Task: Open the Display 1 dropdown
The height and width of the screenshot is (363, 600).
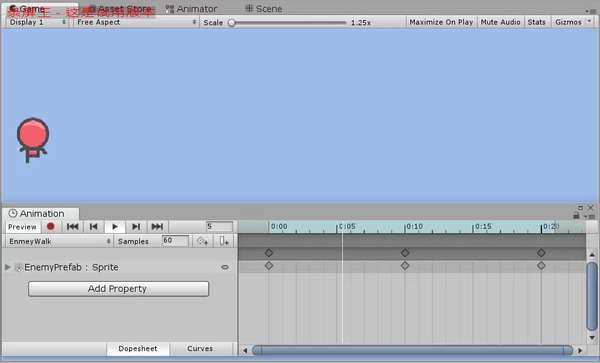Action: click(x=38, y=22)
